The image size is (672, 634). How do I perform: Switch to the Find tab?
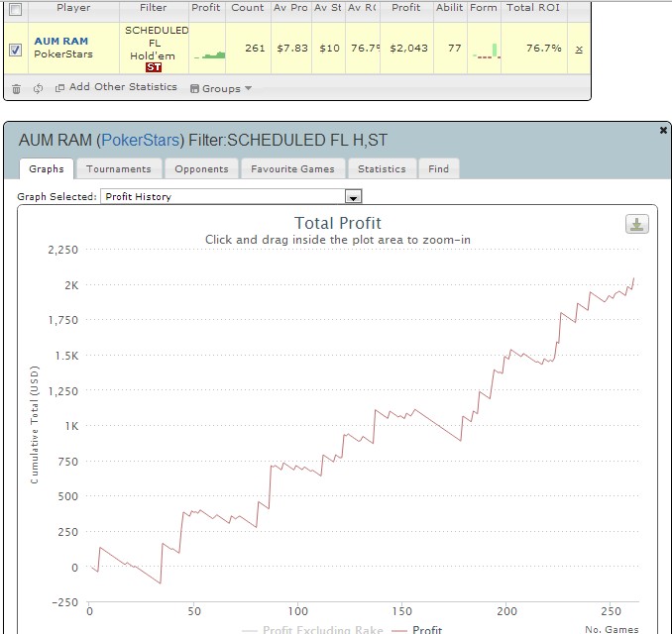click(x=438, y=168)
